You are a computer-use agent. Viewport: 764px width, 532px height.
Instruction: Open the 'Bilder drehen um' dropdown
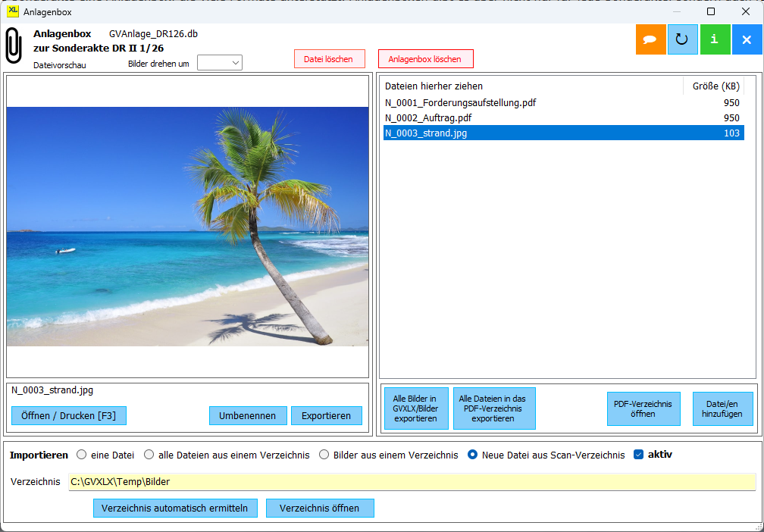[x=220, y=63]
